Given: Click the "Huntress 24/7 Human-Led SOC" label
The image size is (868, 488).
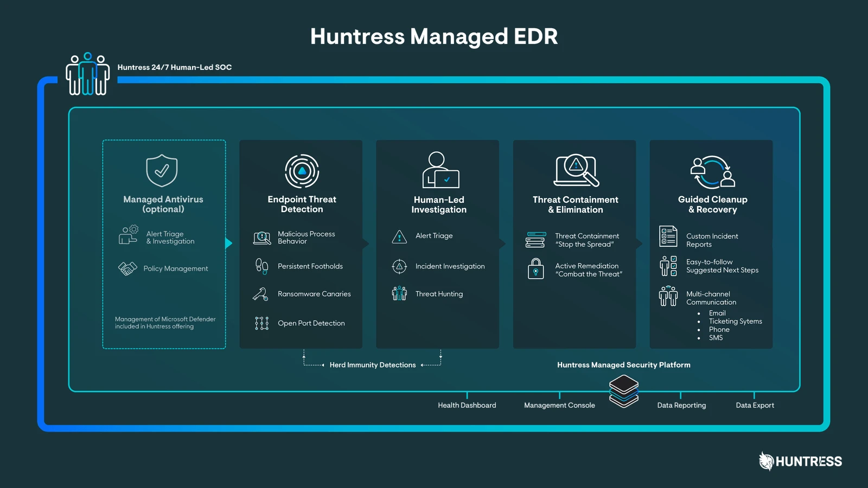Looking at the screenshot, I should point(175,67).
